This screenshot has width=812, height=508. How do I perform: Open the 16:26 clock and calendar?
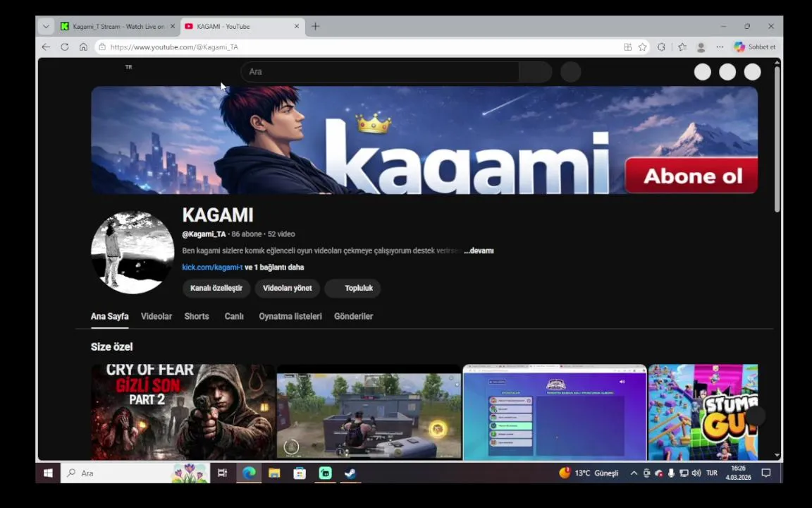coord(738,473)
